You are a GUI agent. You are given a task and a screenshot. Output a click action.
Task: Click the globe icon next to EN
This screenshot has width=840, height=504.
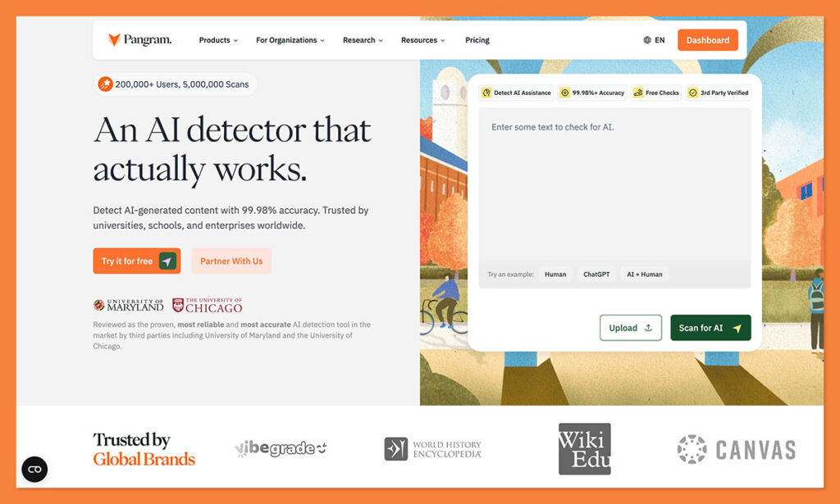pos(647,39)
